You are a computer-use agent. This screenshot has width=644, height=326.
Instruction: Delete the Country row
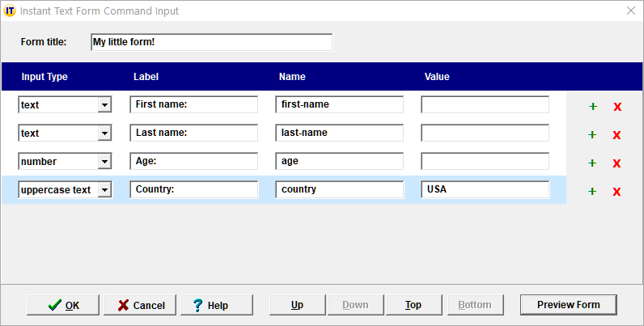click(616, 192)
